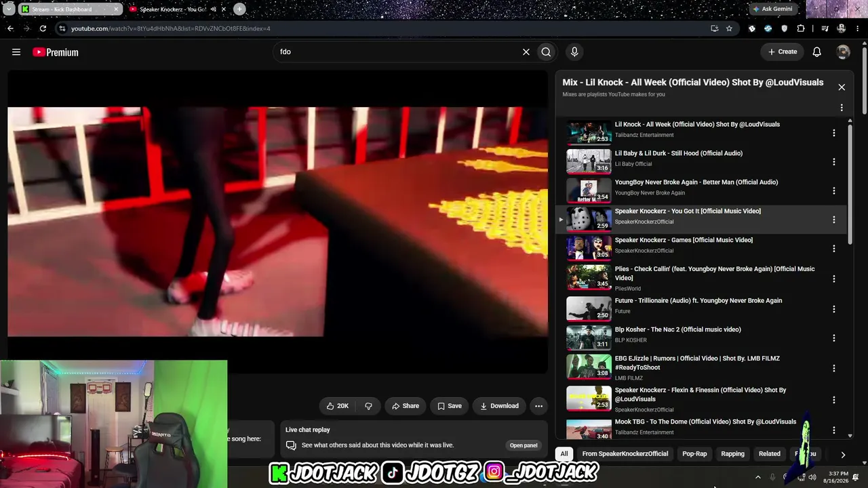Open options for Speaker Knockerz - Games

coord(834,249)
